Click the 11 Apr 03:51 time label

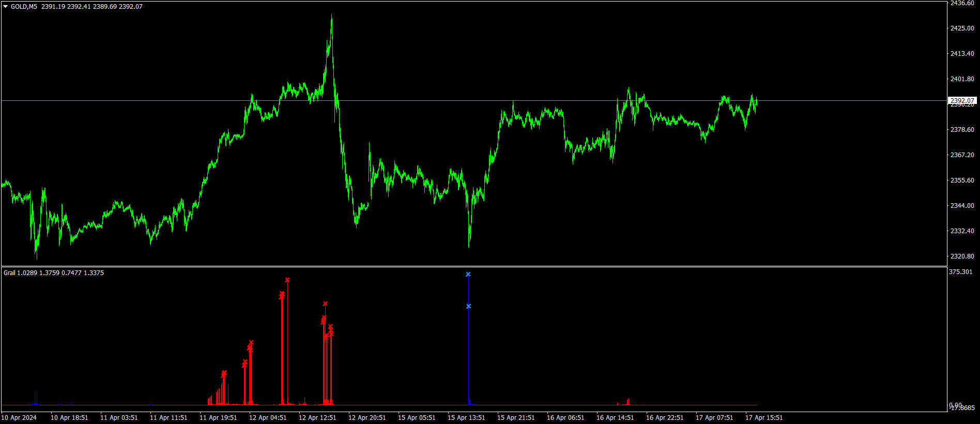coord(119,418)
